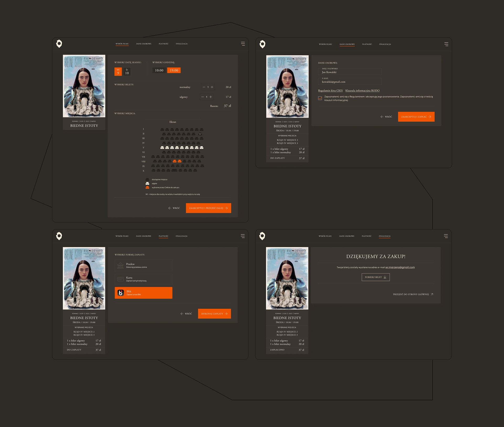The height and width of the screenshot is (427, 504).
Task: Decrease ulgowy ticket count with minus
Action: tap(202, 97)
